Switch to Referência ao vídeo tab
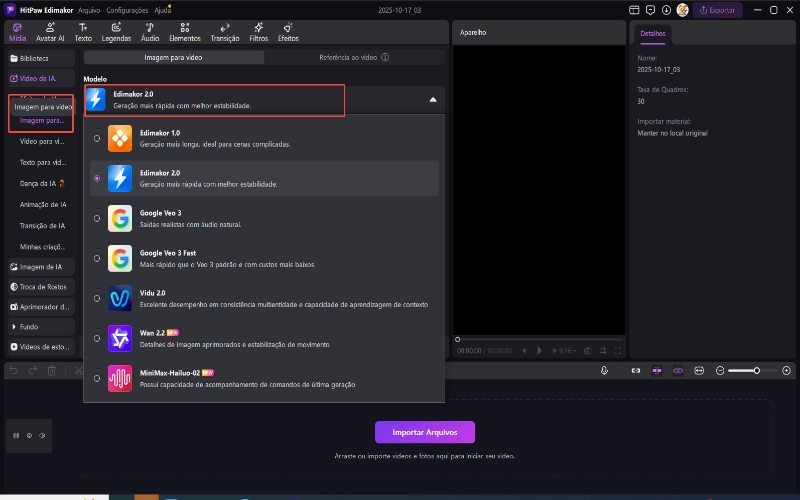800x500 pixels. (354, 57)
